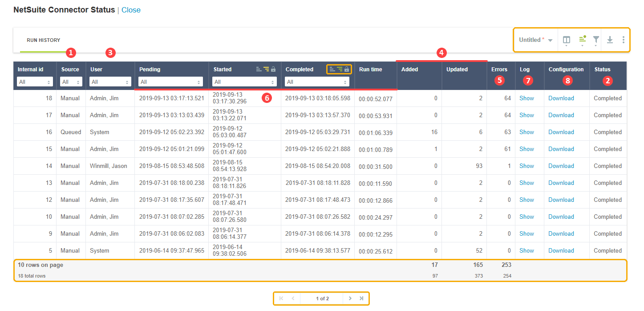Click the download/export arrow icon

[610, 40]
